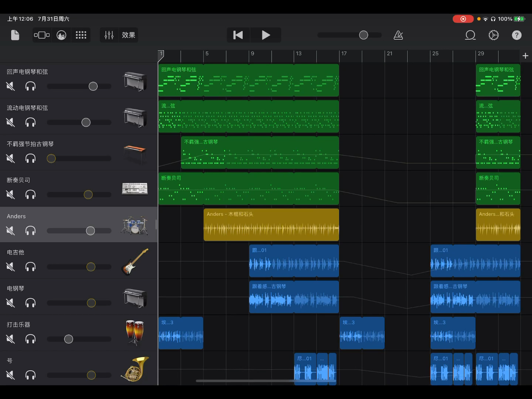Select the first 埃...3 percussion region

[181, 333]
